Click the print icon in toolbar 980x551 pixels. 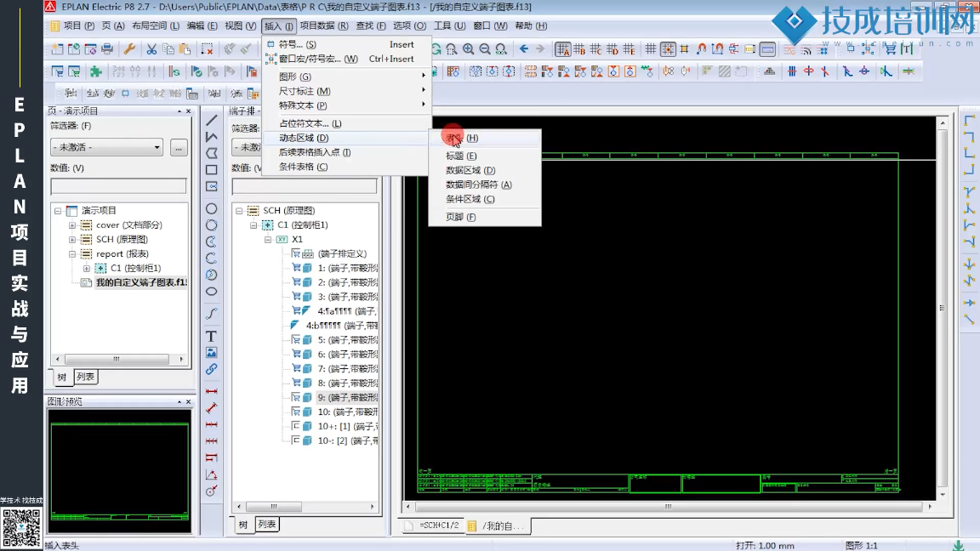tap(107, 48)
